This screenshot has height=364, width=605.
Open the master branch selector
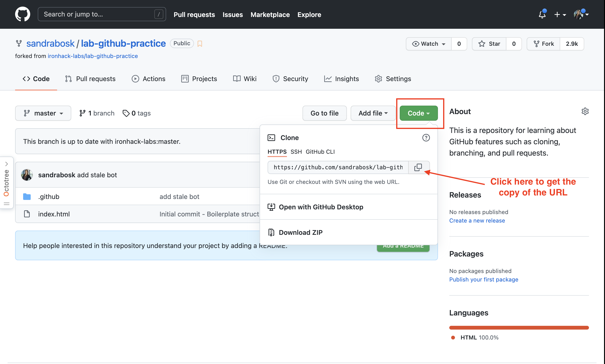43,113
